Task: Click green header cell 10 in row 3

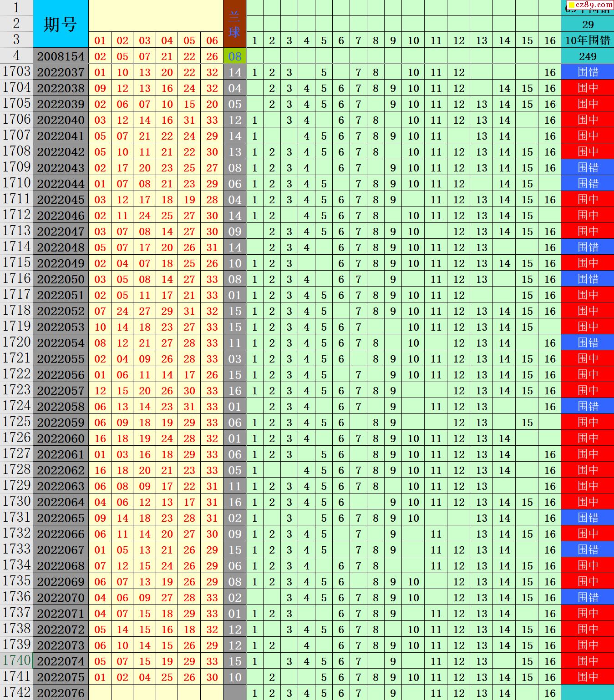Action: click(413, 40)
